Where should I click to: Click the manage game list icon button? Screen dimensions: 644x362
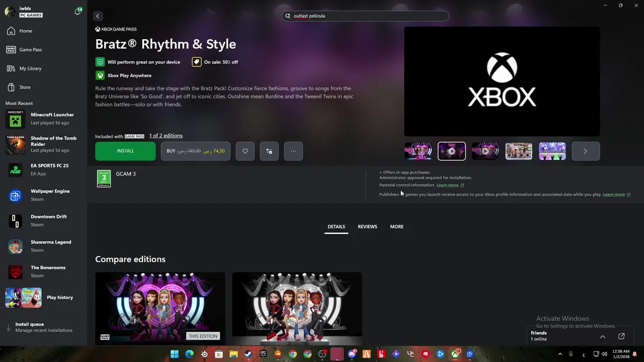tap(269, 151)
